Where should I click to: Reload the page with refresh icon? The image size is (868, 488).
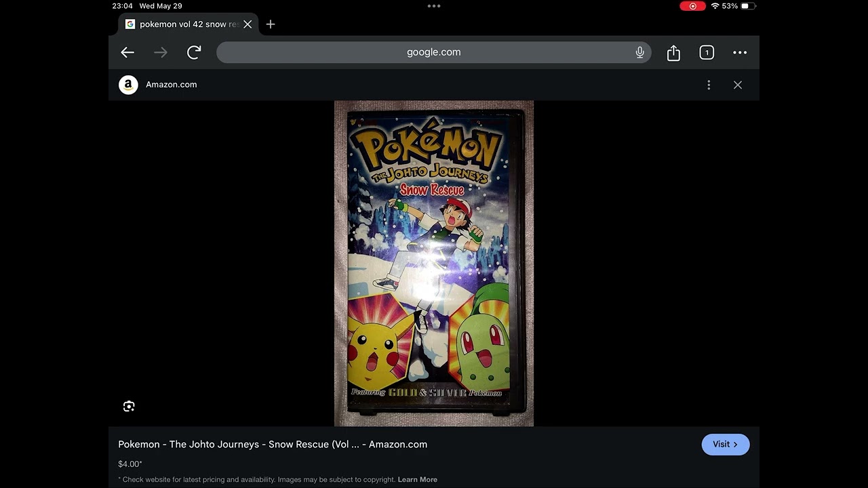[194, 52]
